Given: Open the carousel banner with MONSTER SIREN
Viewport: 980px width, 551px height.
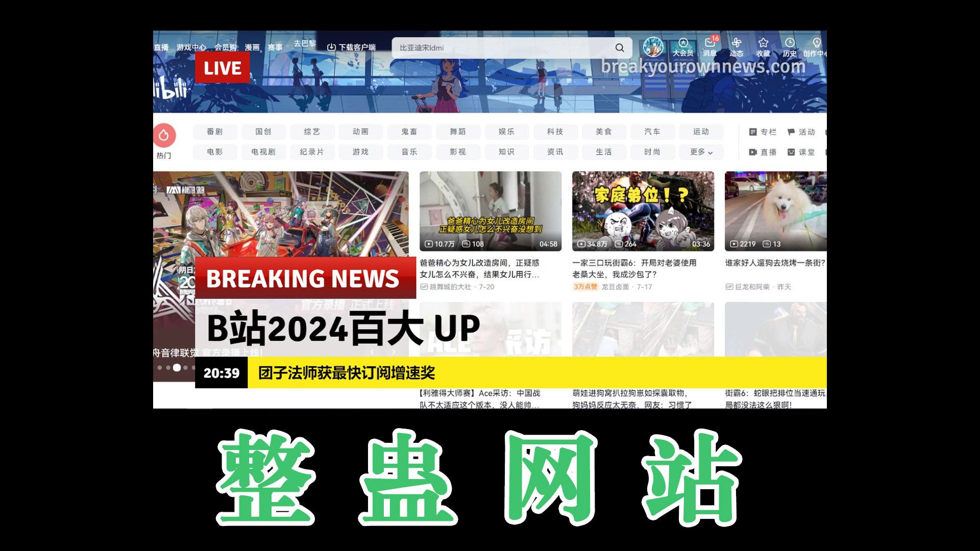Looking at the screenshot, I should pos(281,214).
